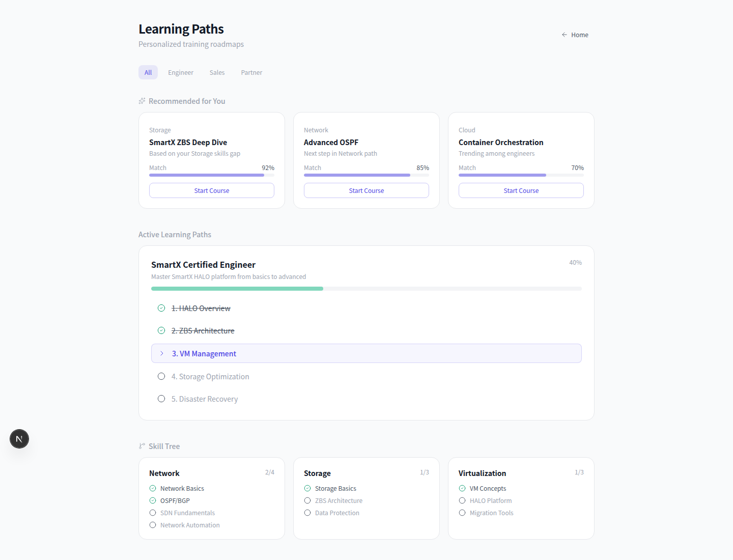Viewport: 733px width, 560px height.
Task: Toggle the Disaster Recovery step circle
Action: click(161, 399)
